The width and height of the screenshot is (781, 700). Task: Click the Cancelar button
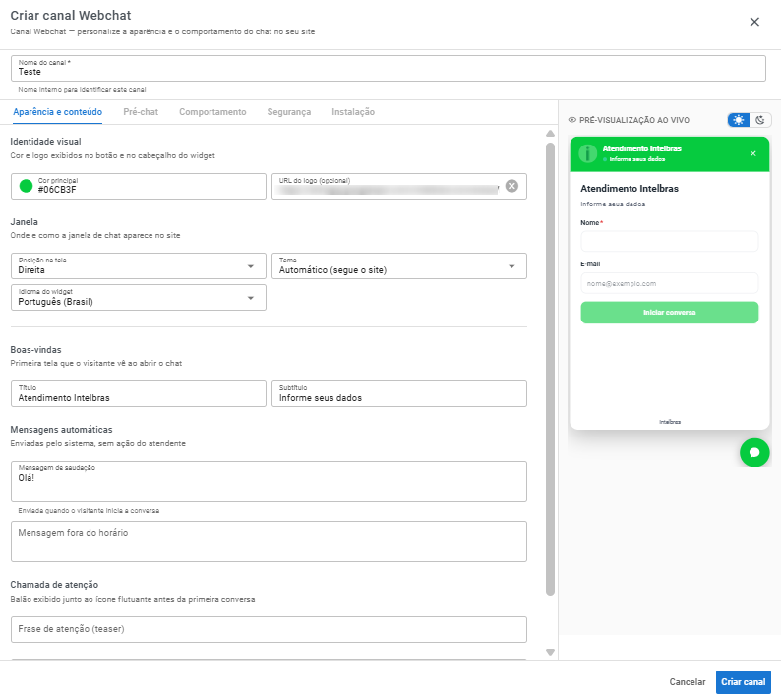click(x=688, y=682)
